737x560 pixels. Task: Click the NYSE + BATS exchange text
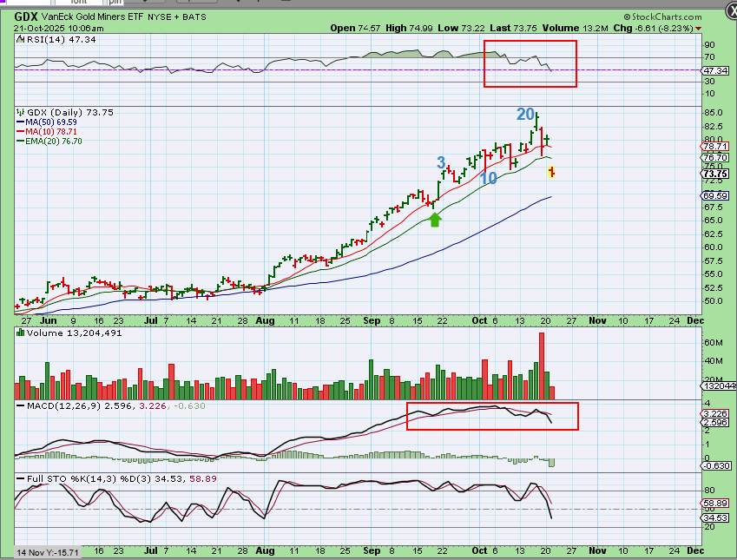(x=177, y=16)
